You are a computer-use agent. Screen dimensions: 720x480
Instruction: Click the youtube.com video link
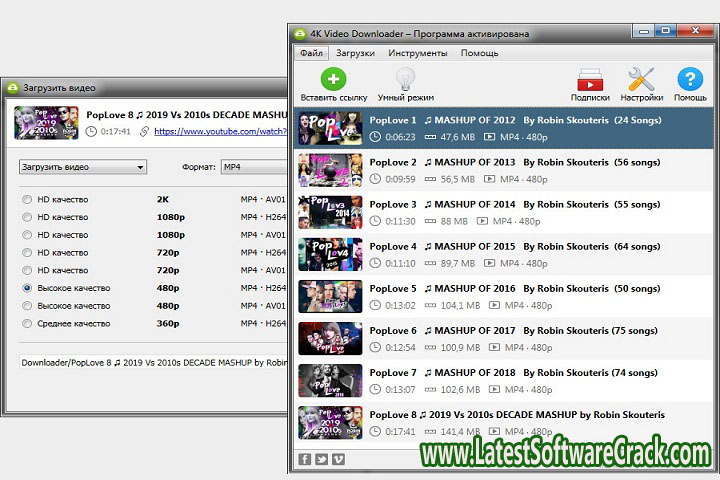tap(218, 131)
